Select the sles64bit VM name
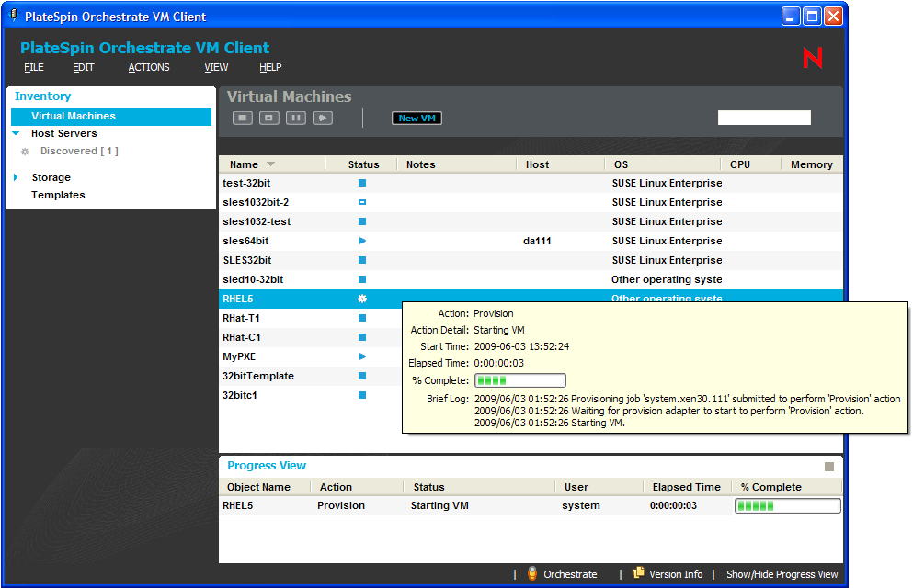Viewport: 913px width, 588px height. pos(245,241)
